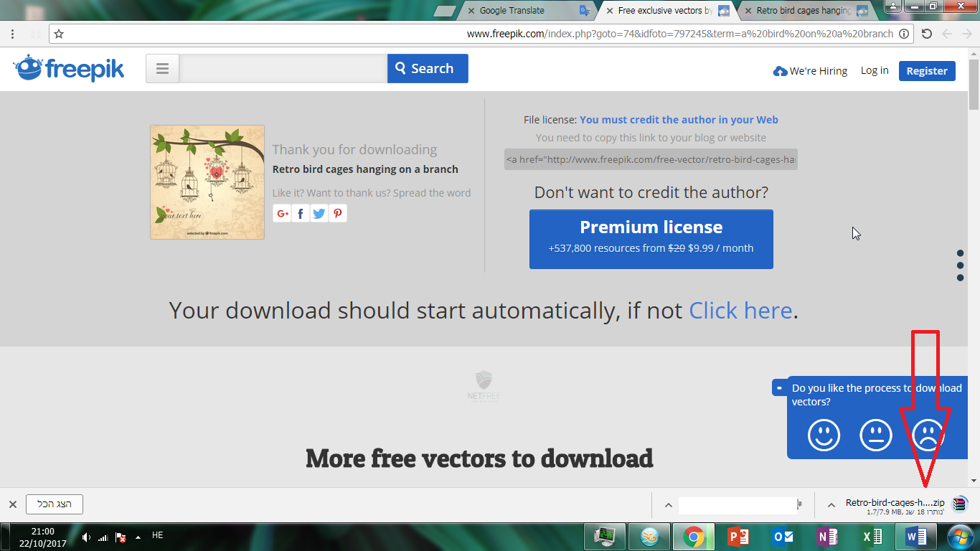Open the bird cages vector thumbnail
This screenshot has height=551, width=980.
tap(207, 182)
